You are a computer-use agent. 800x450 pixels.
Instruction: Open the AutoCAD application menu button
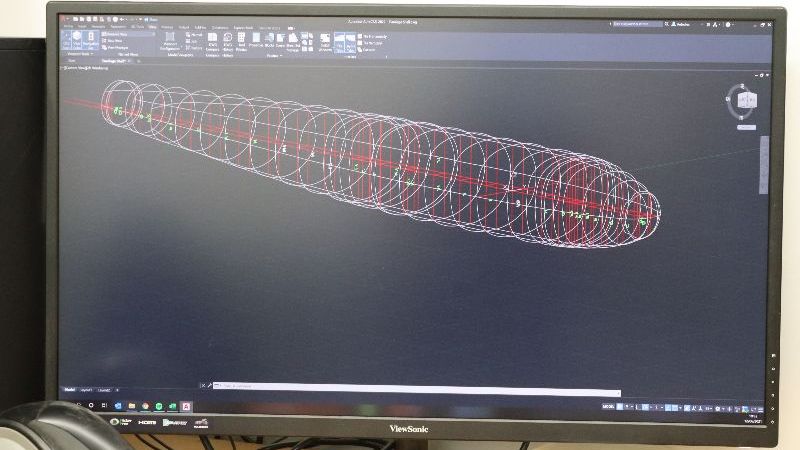(64, 19)
